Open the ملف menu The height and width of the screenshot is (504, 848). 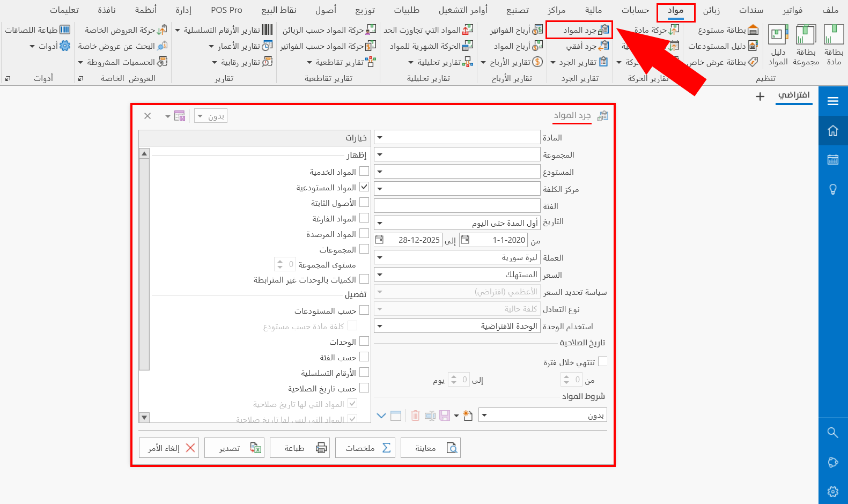[830, 10]
